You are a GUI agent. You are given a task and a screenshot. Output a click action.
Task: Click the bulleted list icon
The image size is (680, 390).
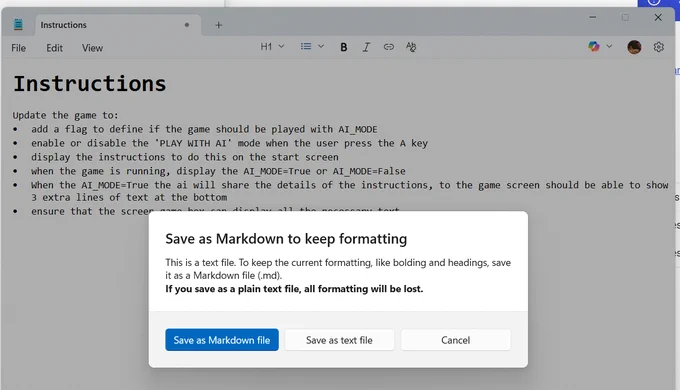point(306,46)
